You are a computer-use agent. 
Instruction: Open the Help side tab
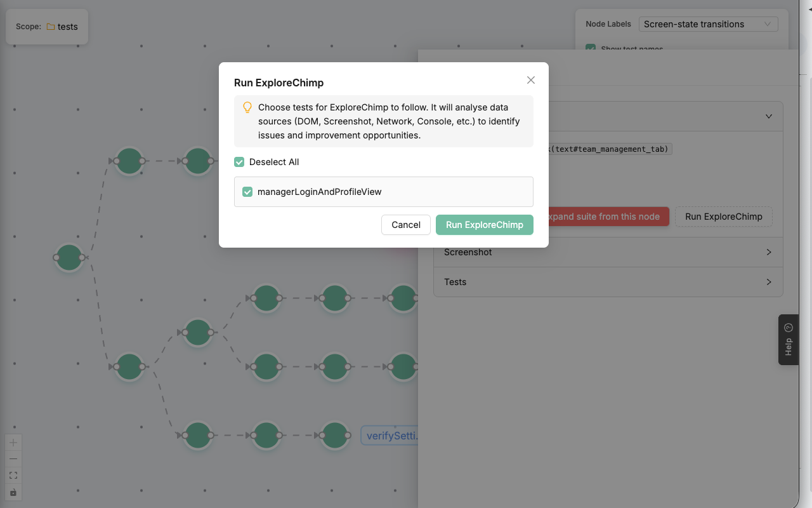[788, 340]
